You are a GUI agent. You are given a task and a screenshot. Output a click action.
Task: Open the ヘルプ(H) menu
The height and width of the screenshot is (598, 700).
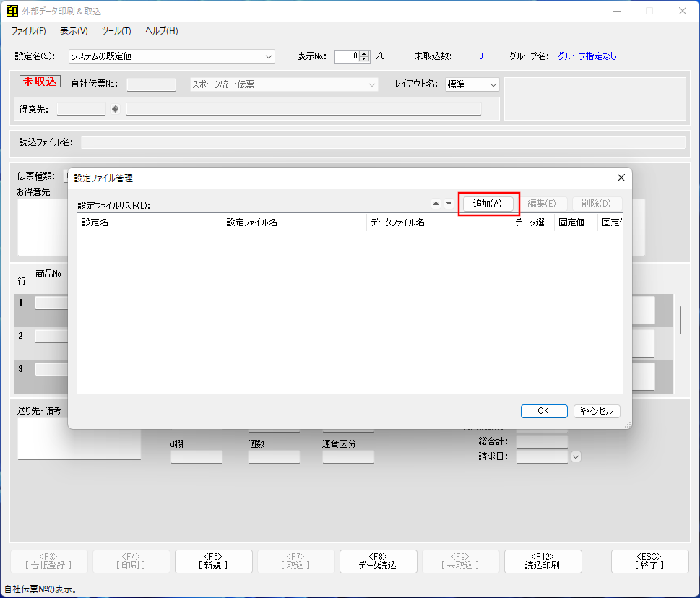(x=162, y=31)
